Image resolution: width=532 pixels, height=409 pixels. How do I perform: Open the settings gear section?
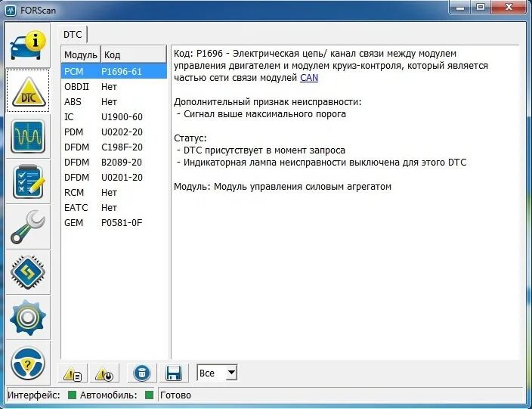(x=28, y=318)
